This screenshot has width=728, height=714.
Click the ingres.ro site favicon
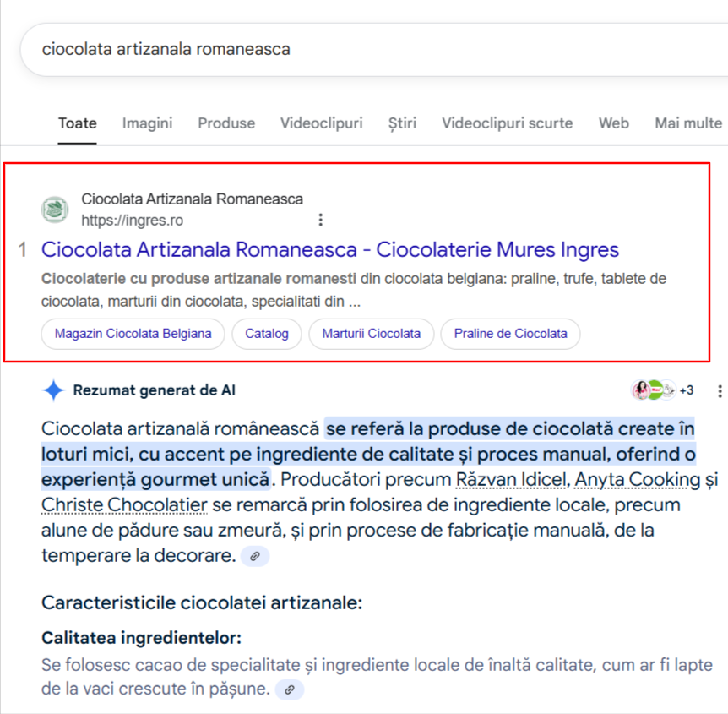[55, 210]
